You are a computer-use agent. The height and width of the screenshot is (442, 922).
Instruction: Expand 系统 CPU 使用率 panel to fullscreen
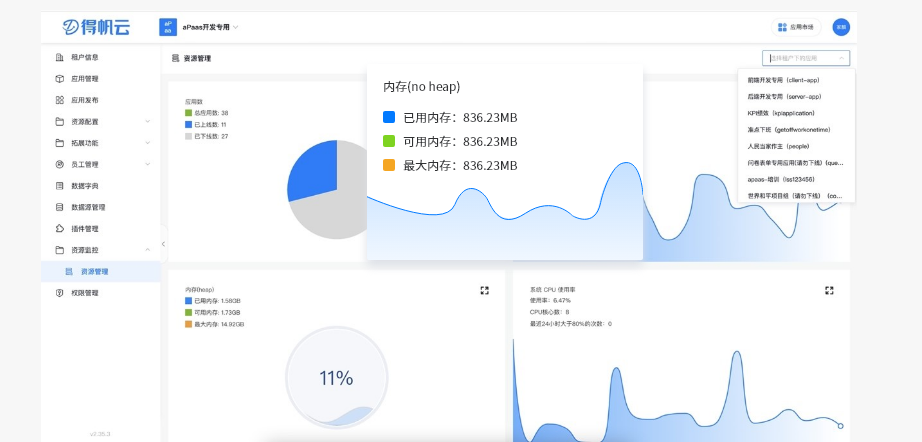pos(829,290)
